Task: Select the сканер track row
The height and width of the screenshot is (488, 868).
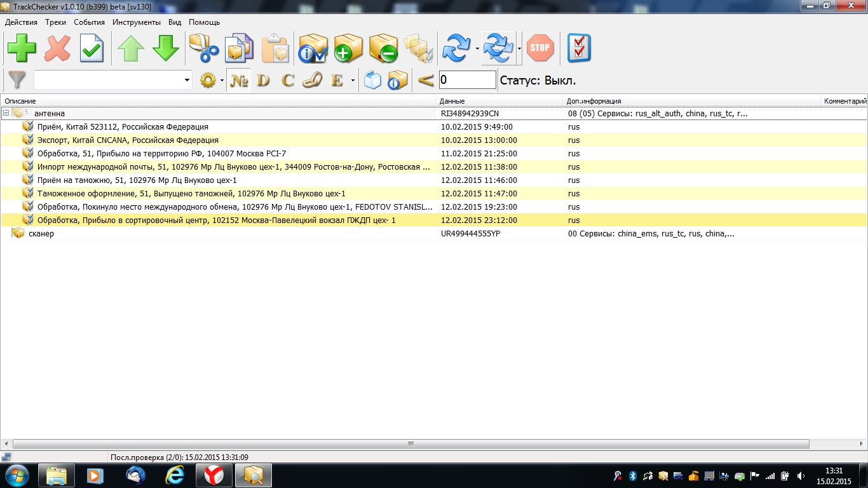Action: click(434, 234)
